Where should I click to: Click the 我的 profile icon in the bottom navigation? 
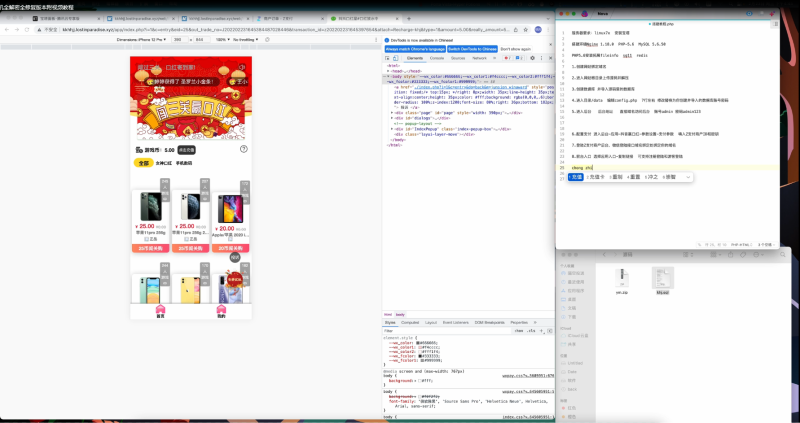[x=221, y=311]
